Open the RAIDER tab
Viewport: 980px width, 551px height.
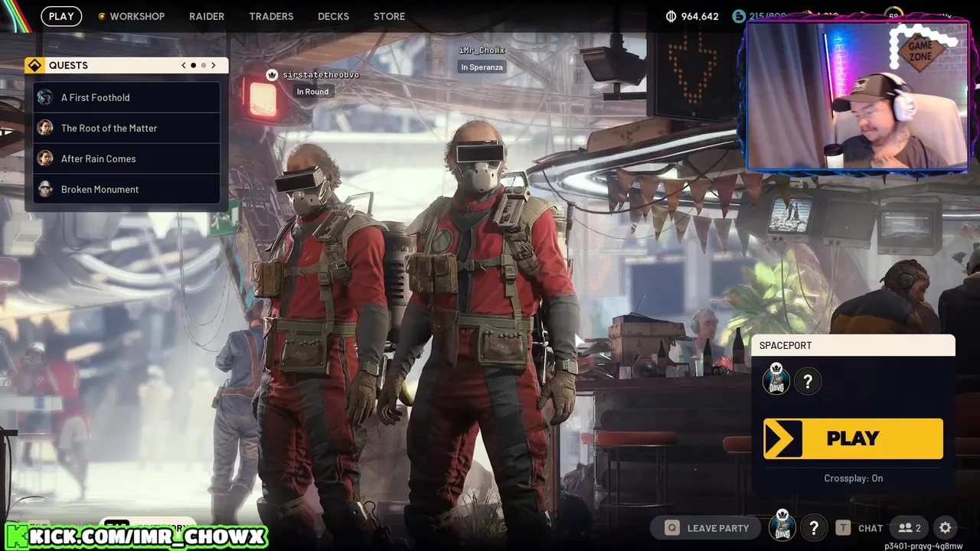pyautogui.click(x=207, y=16)
